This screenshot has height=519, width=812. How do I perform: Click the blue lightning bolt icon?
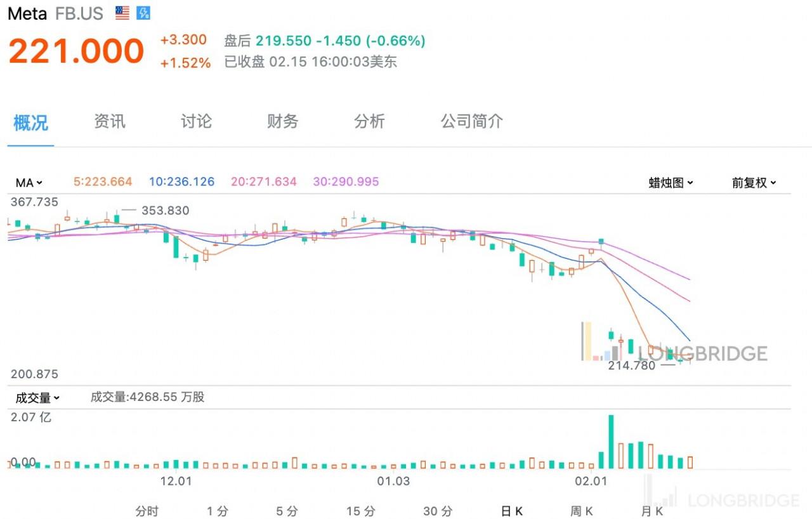tap(143, 13)
